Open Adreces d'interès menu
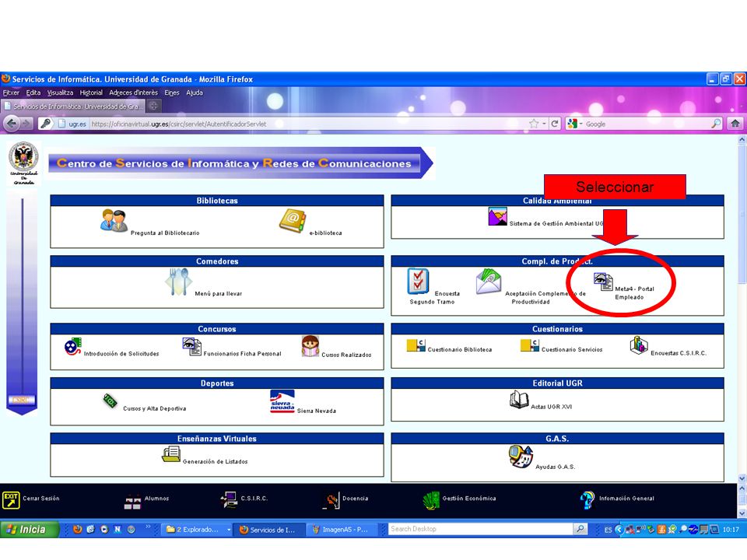Screen dimensions: 747x560 [x=133, y=93]
